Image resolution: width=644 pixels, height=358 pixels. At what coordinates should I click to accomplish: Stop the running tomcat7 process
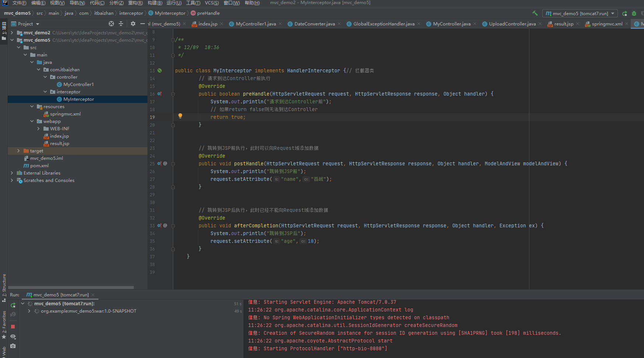point(13,327)
